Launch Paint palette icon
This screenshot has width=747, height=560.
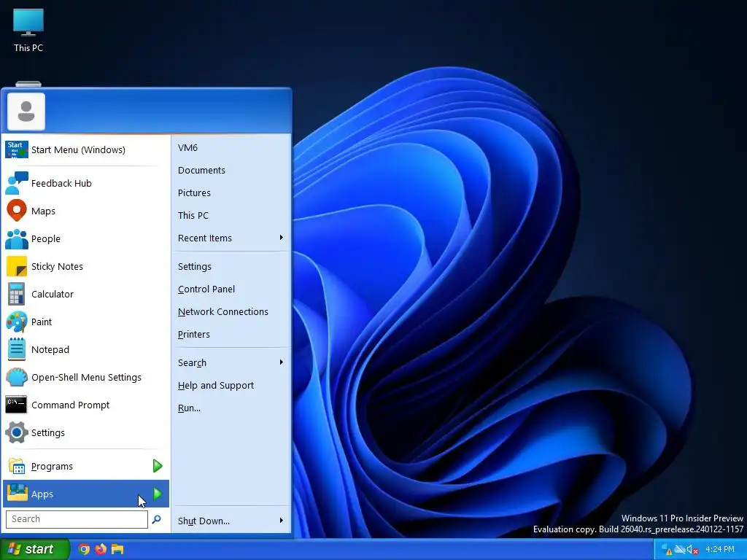coord(16,322)
